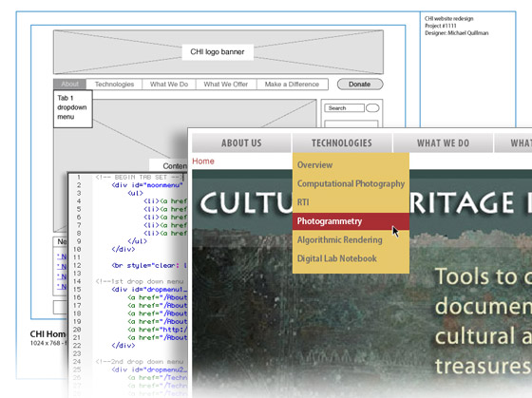Click the wireframe Search input field
This screenshot has height=398, width=532.
click(344, 108)
